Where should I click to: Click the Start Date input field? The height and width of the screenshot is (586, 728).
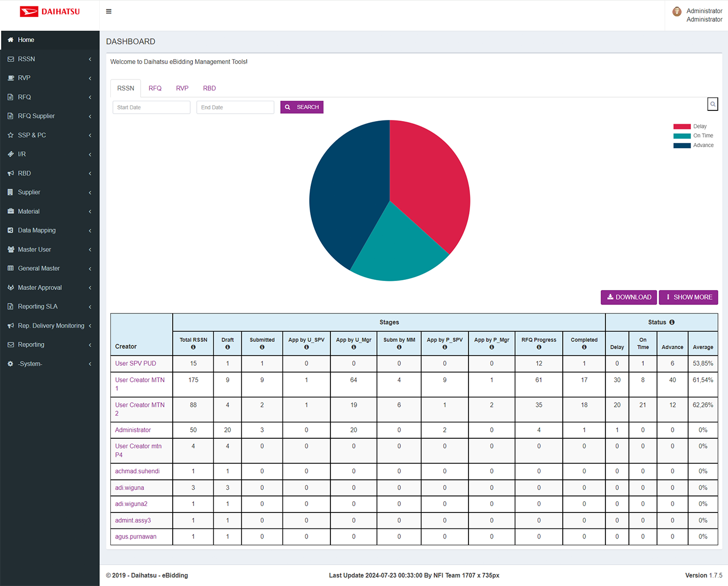[151, 107]
